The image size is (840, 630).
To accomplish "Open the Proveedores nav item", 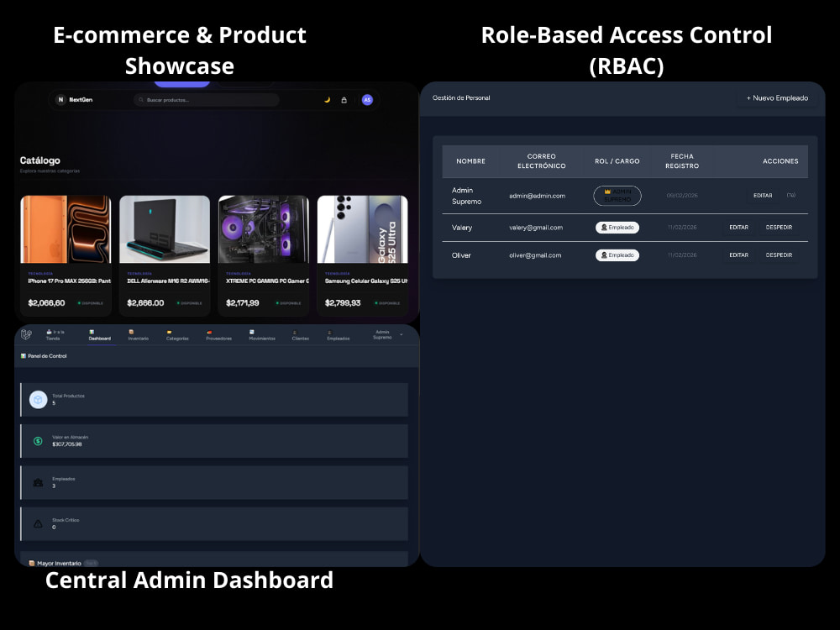I will click(x=218, y=335).
